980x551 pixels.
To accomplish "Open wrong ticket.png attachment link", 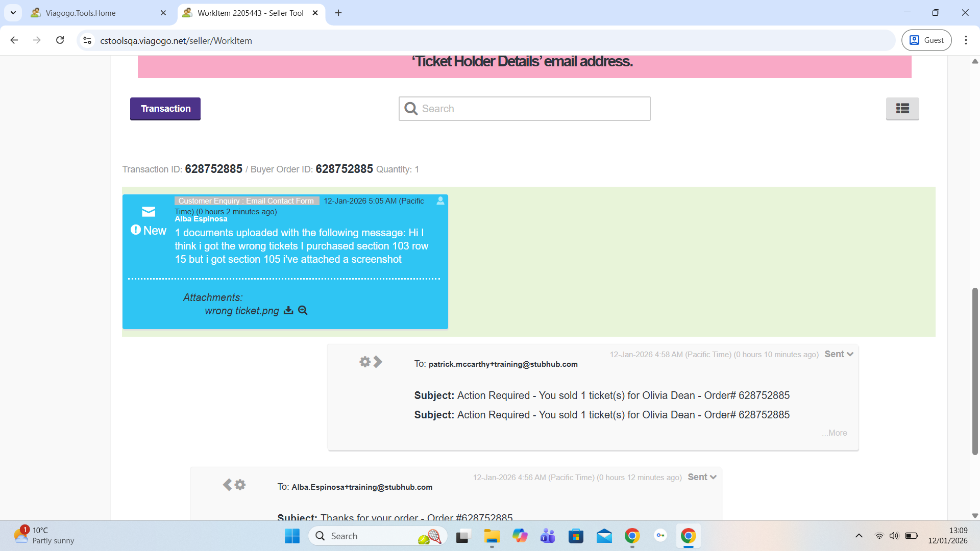I will coord(242,311).
